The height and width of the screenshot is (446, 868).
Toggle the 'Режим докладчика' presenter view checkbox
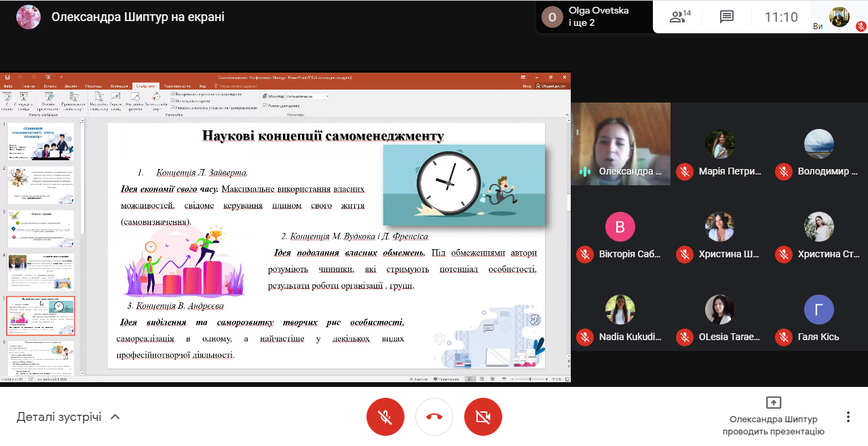[265, 105]
